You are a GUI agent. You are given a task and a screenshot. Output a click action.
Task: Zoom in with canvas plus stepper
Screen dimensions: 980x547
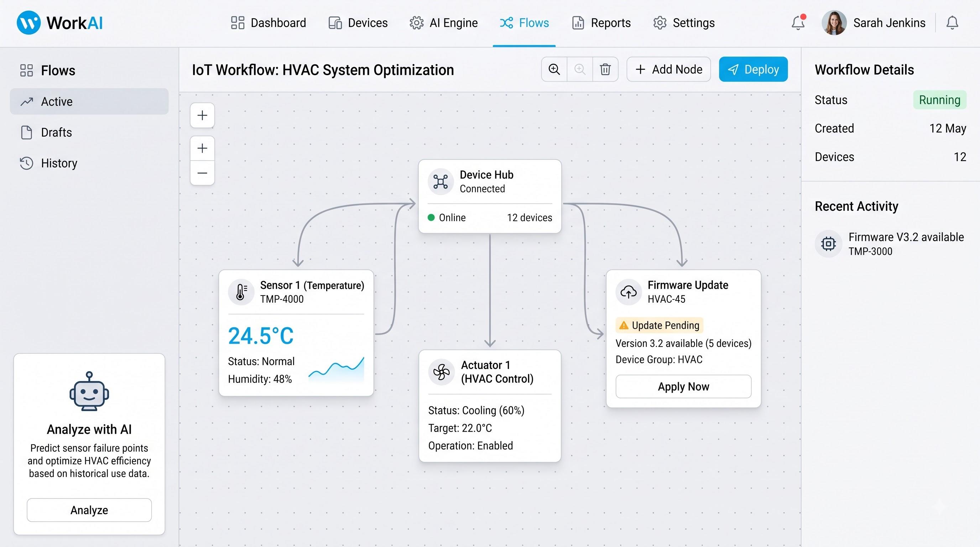tap(202, 148)
